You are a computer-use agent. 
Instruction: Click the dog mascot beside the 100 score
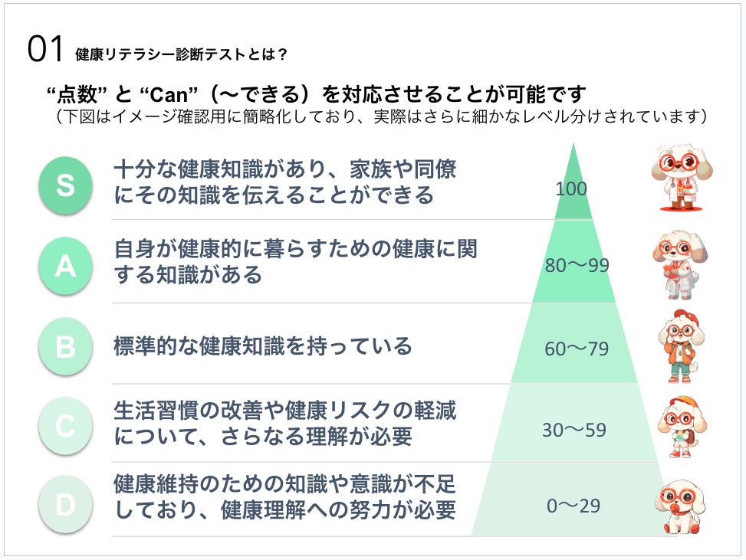678,178
